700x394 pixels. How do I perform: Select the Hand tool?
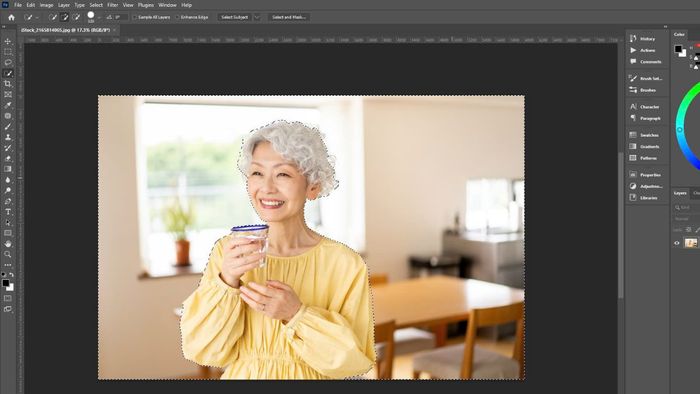[x=8, y=244]
